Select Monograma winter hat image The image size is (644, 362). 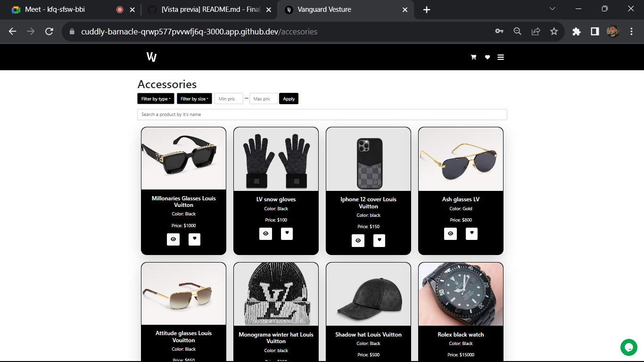point(276,295)
